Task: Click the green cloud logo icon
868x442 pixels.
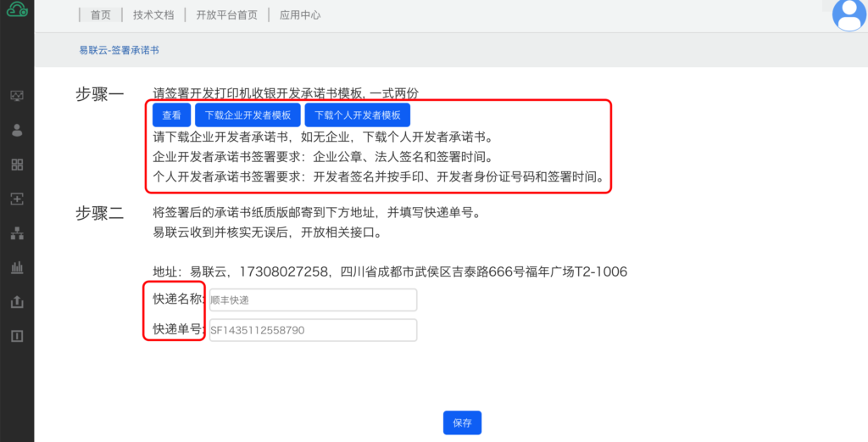Action: click(x=17, y=8)
